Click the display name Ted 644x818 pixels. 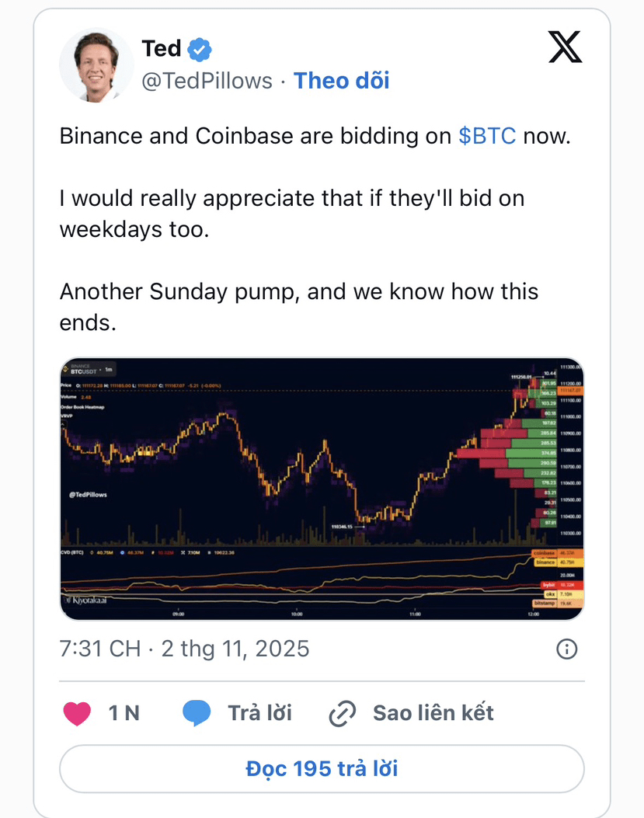[x=162, y=48]
